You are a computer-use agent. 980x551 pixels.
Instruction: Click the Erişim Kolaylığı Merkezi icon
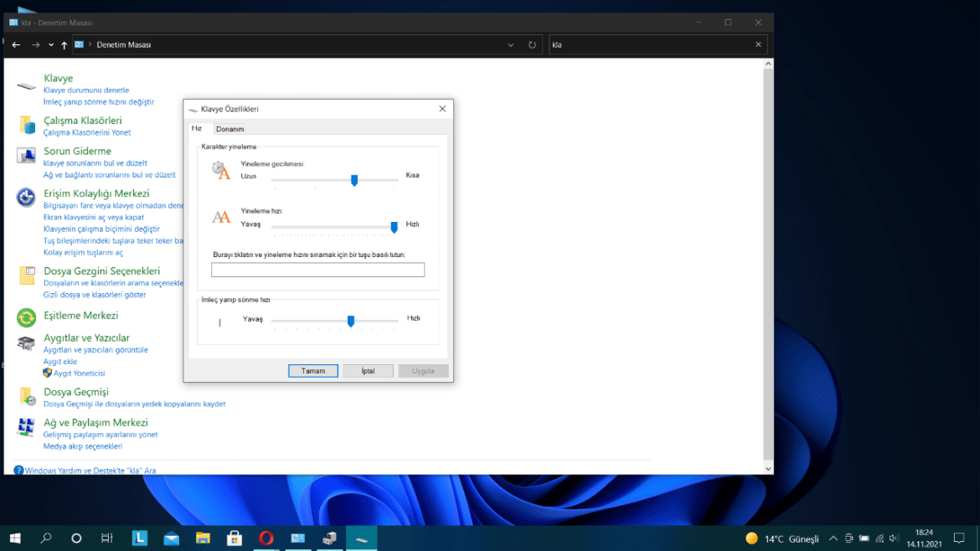tap(27, 198)
